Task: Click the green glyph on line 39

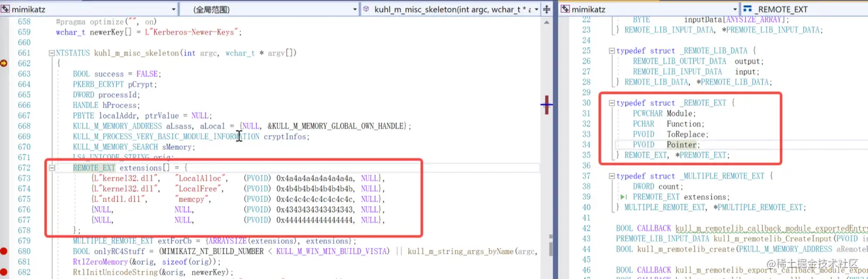Action: click(624, 197)
